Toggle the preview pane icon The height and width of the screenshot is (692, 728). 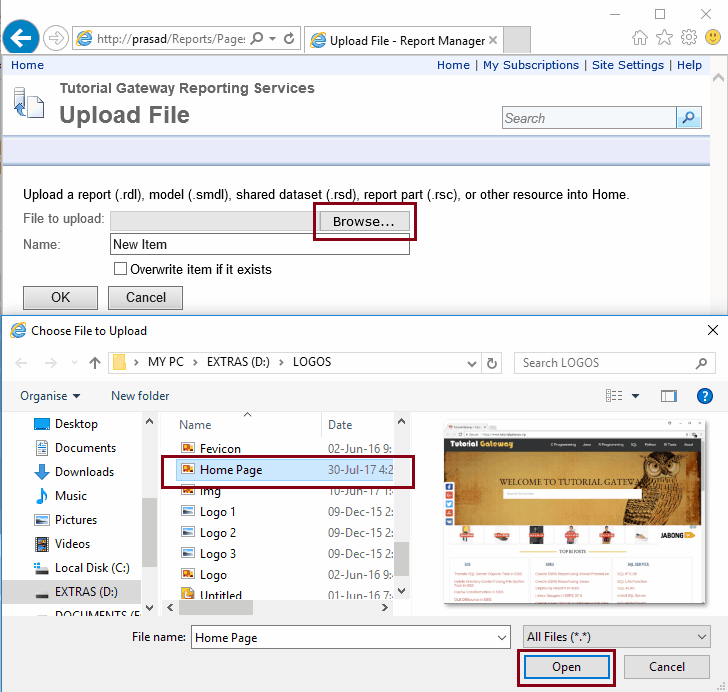669,396
